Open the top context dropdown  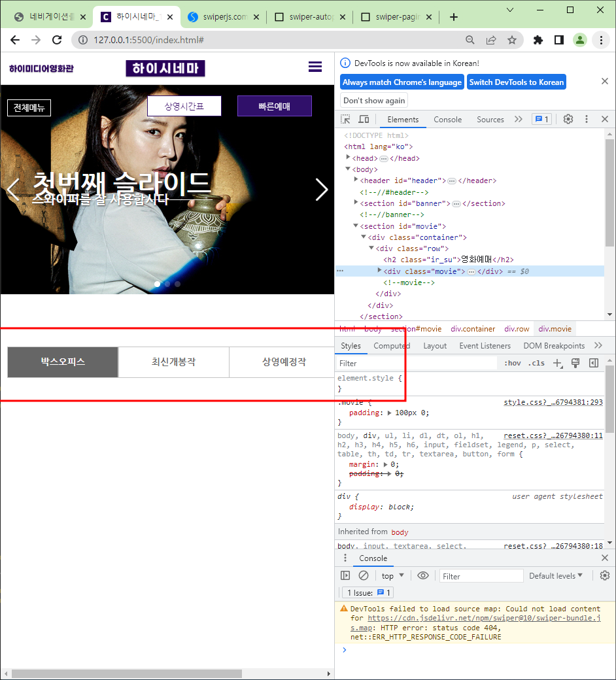click(392, 576)
